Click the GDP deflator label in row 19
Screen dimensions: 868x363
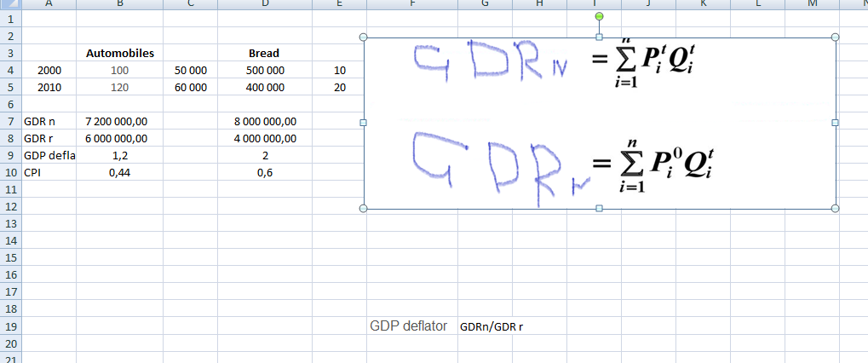(408, 326)
